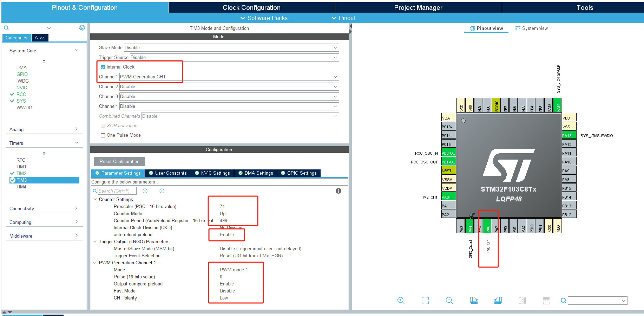Click the Prescaler value 71
Image resolution: width=644 pixels, height=316 pixels.
(x=222, y=206)
